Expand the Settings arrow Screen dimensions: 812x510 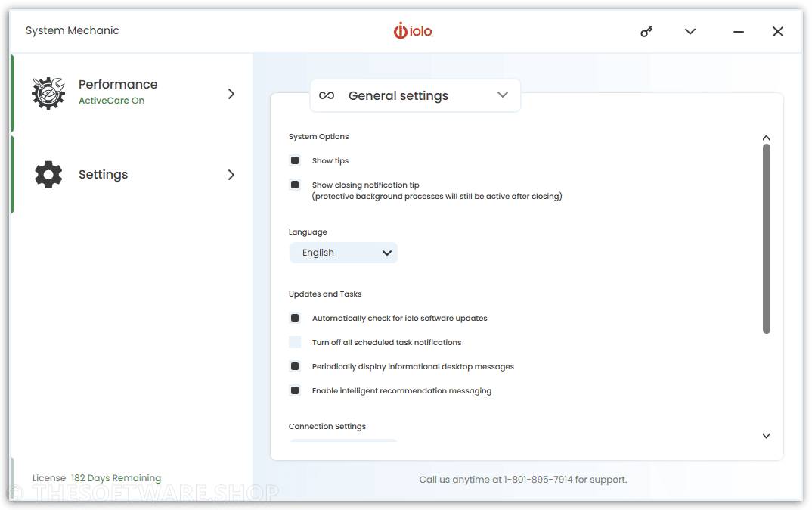point(231,175)
